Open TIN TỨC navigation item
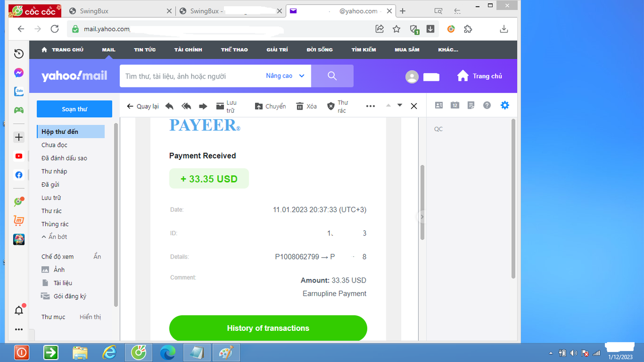 [145, 50]
